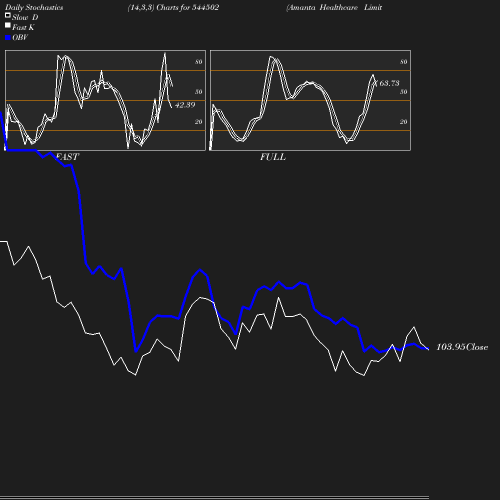
Task: Click the FULL stochastics chart panel
Action: (x=310, y=100)
